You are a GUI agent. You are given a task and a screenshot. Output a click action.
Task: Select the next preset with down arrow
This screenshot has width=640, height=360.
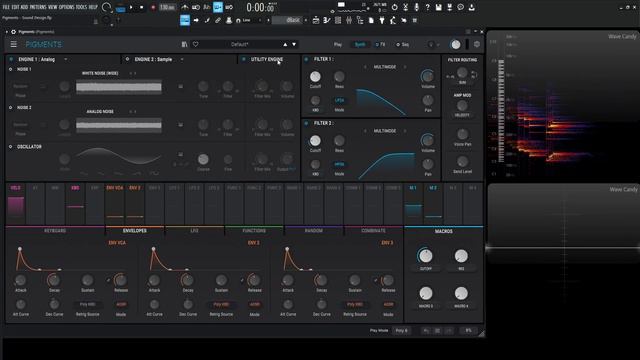point(294,44)
